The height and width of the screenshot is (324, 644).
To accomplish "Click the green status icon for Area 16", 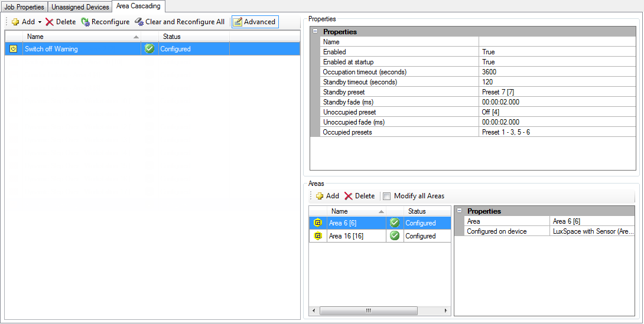I will pyautogui.click(x=395, y=236).
